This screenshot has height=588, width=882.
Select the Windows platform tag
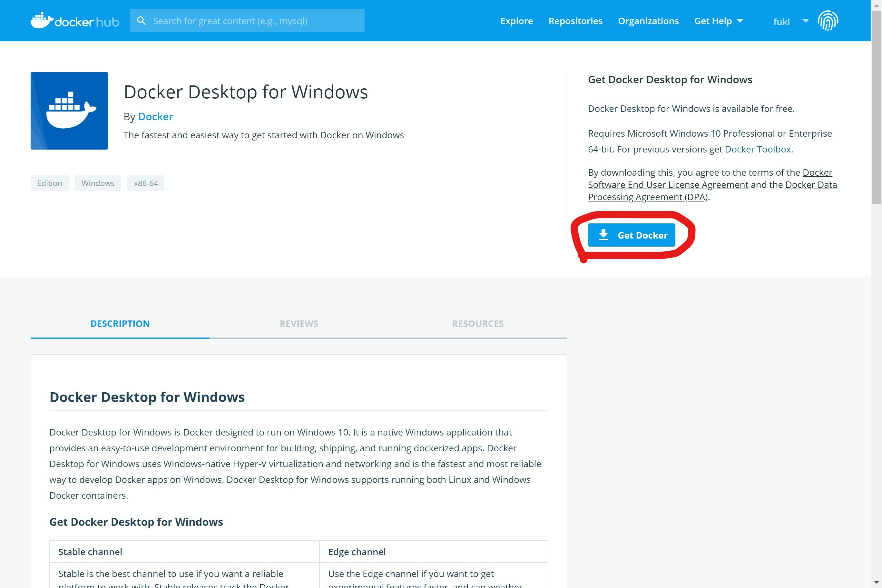pyautogui.click(x=97, y=183)
